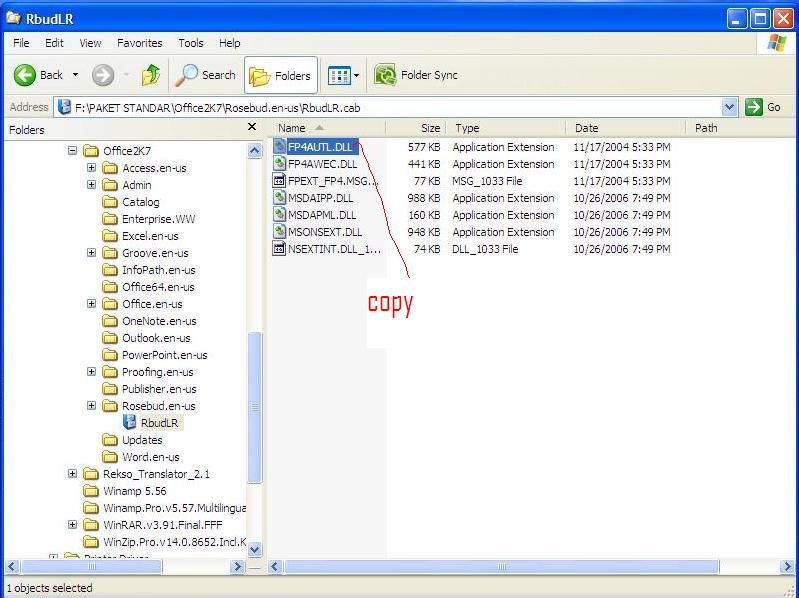Select the Winamp.Pro.v5.57.Multilingual folder icon

click(91, 508)
